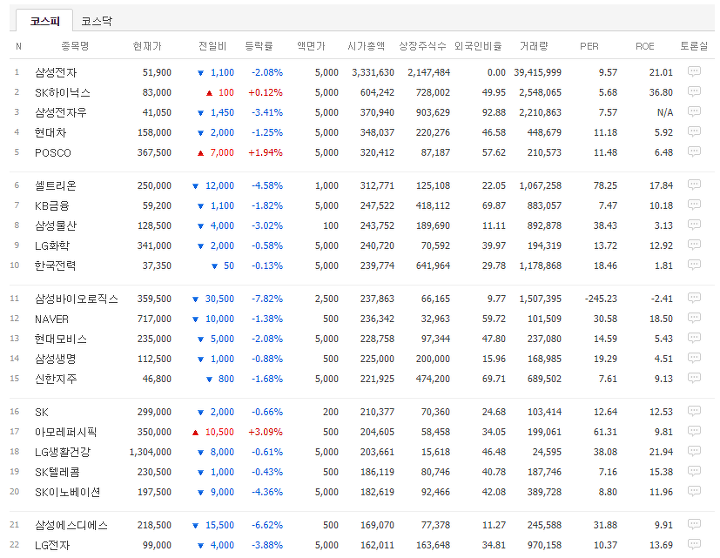Open discussion board icon for LG생활건강
The height and width of the screenshot is (558, 720).
click(x=694, y=451)
